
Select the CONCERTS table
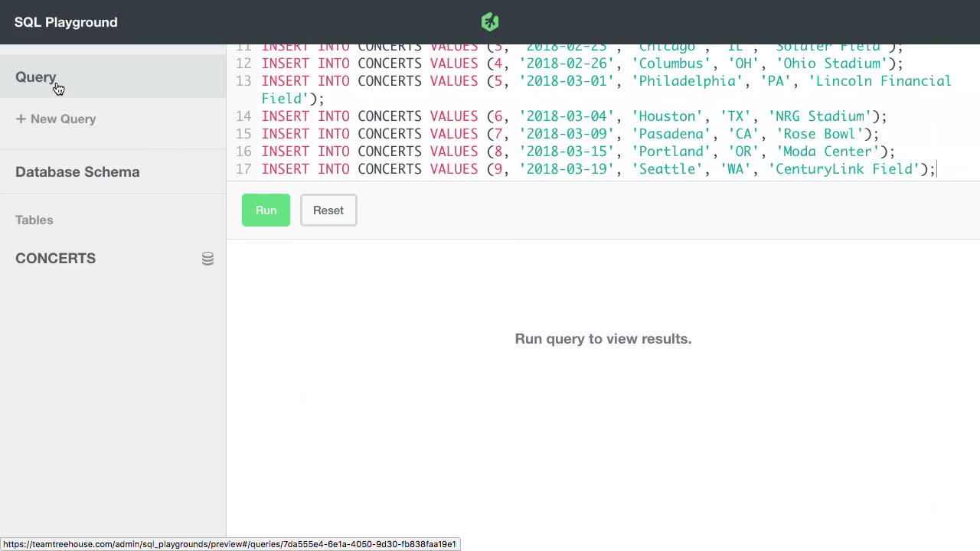point(55,258)
